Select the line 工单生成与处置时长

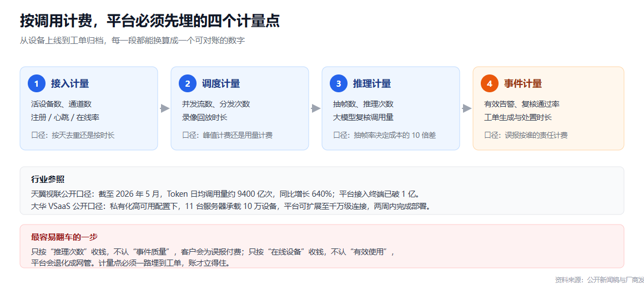pos(518,117)
